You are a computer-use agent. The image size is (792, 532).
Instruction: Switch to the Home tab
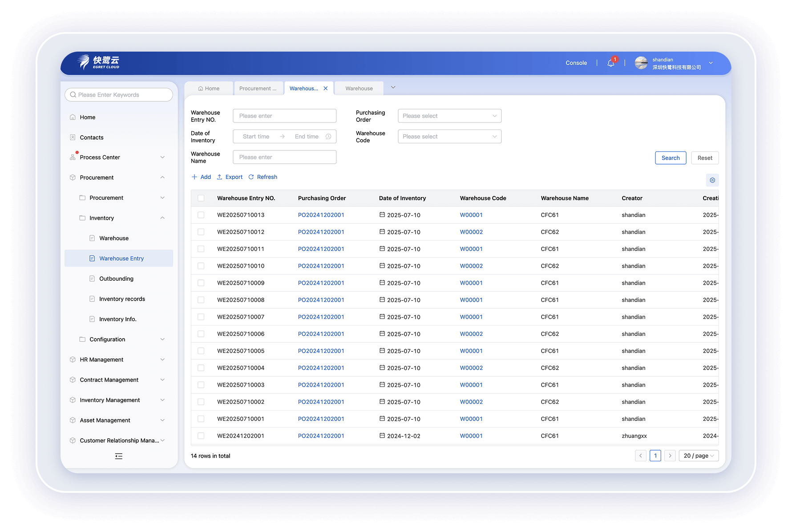209,88
